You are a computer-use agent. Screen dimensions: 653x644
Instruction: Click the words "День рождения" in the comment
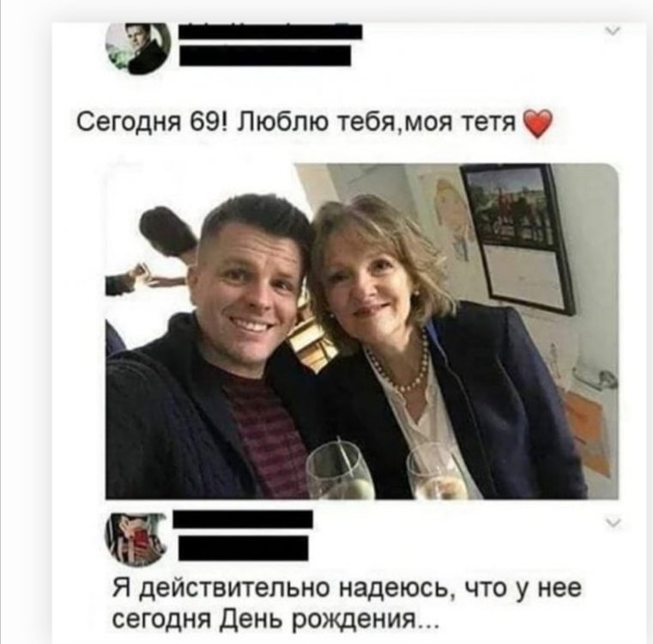[x=319, y=621]
